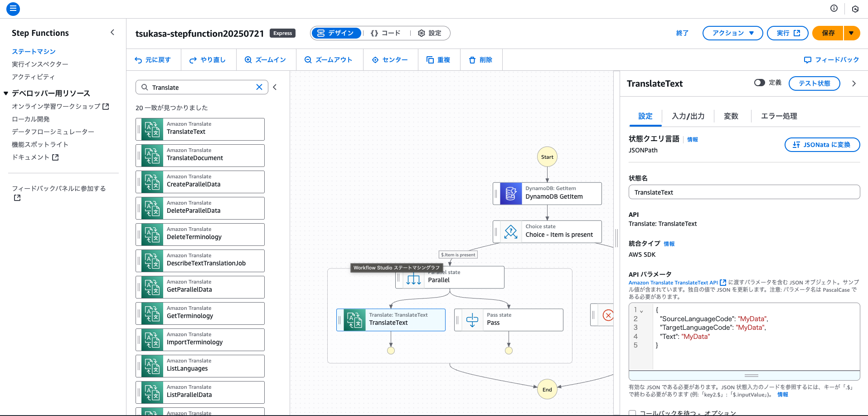868x416 pixels.
Task: Clear the Translate search text
Action: pos(259,87)
